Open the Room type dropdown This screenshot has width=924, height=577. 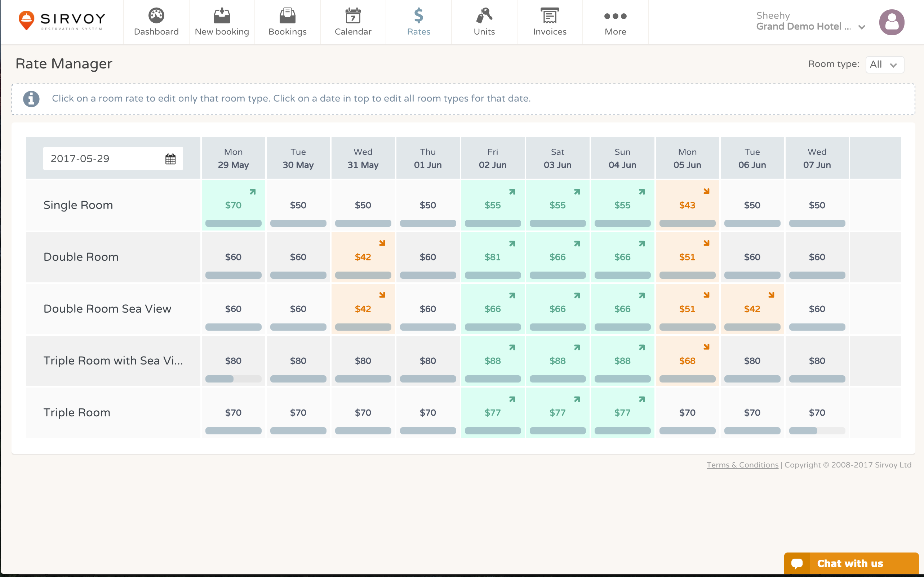884,64
